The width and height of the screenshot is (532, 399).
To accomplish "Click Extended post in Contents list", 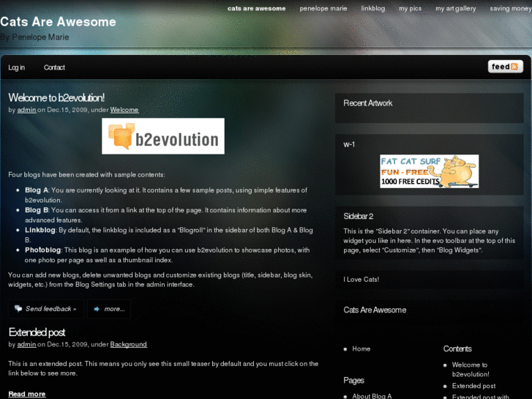I will 473,386.
